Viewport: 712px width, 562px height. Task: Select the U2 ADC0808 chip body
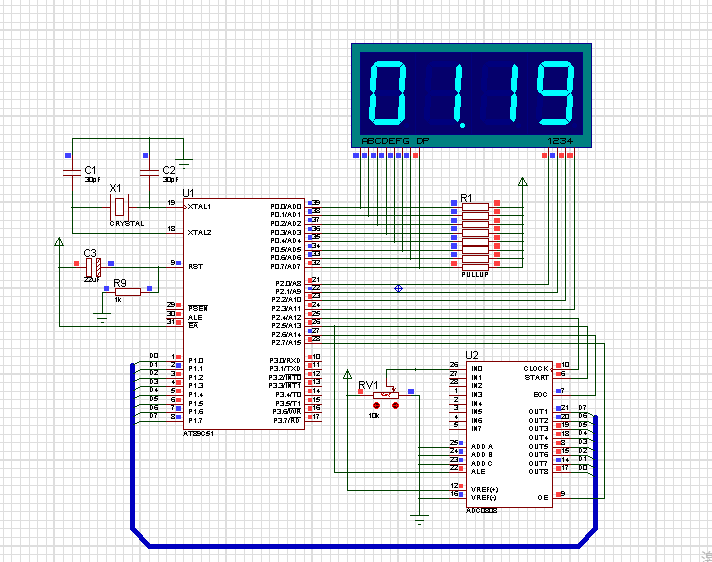click(x=509, y=434)
